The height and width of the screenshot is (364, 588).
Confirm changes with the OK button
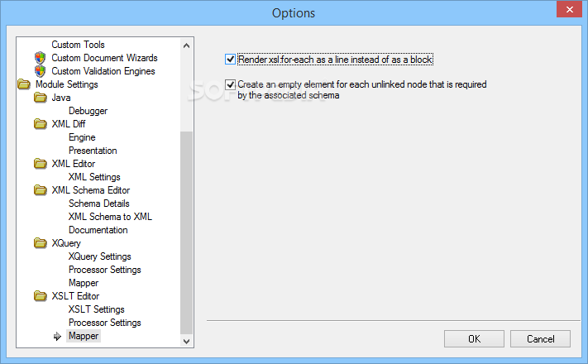[x=474, y=339]
